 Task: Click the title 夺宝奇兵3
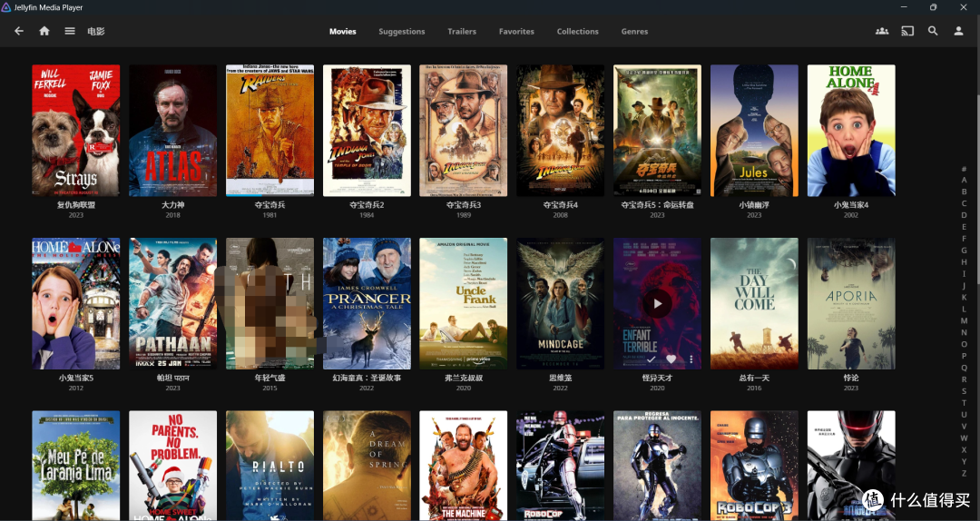click(x=463, y=204)
